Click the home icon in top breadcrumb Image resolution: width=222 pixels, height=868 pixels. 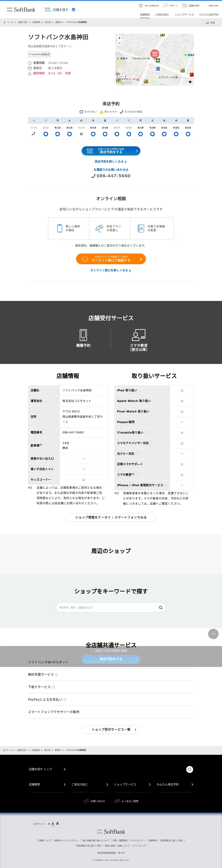tap(4, 22)
